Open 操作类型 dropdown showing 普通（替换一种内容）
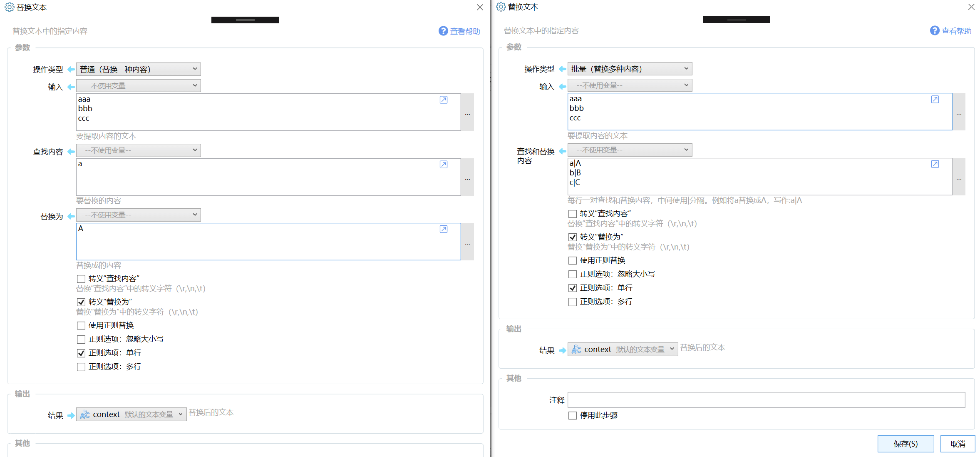Screen dimensions: 980x457 138,69
